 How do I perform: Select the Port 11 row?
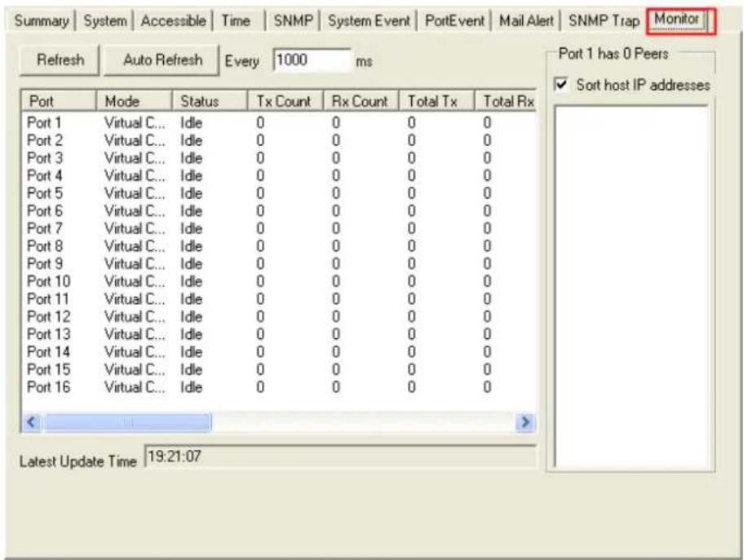point(279,299)
